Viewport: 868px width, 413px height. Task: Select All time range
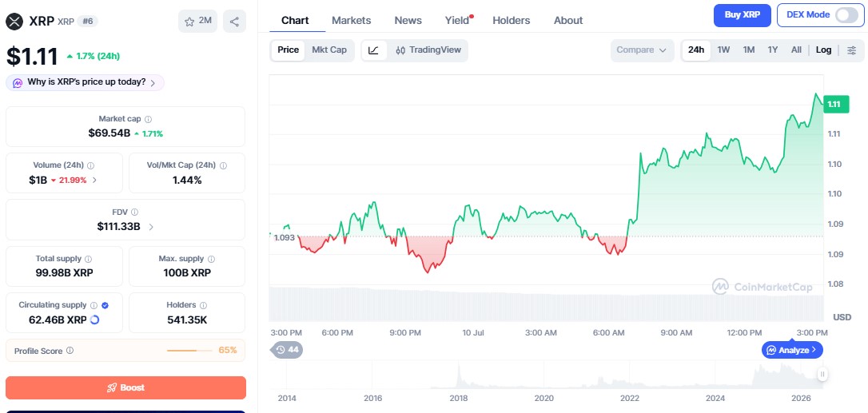(796, 50)
